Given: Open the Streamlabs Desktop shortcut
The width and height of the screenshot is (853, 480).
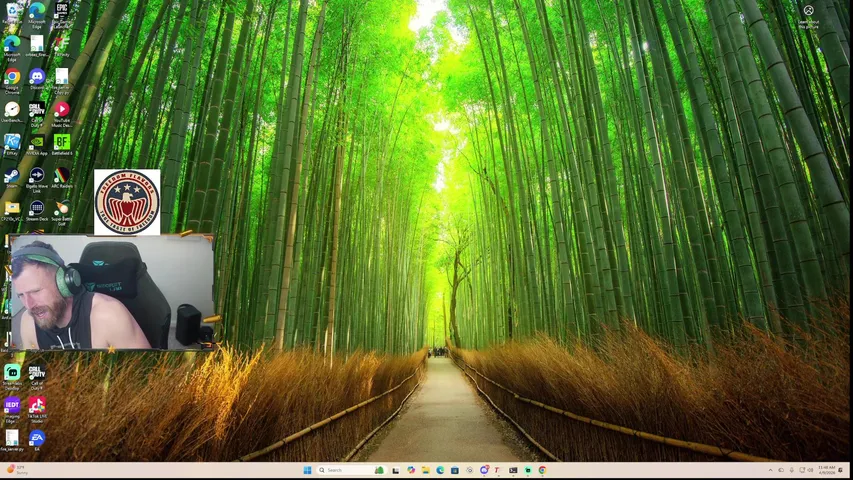Looking at the screenshot, I should click(x=12, y=377).
